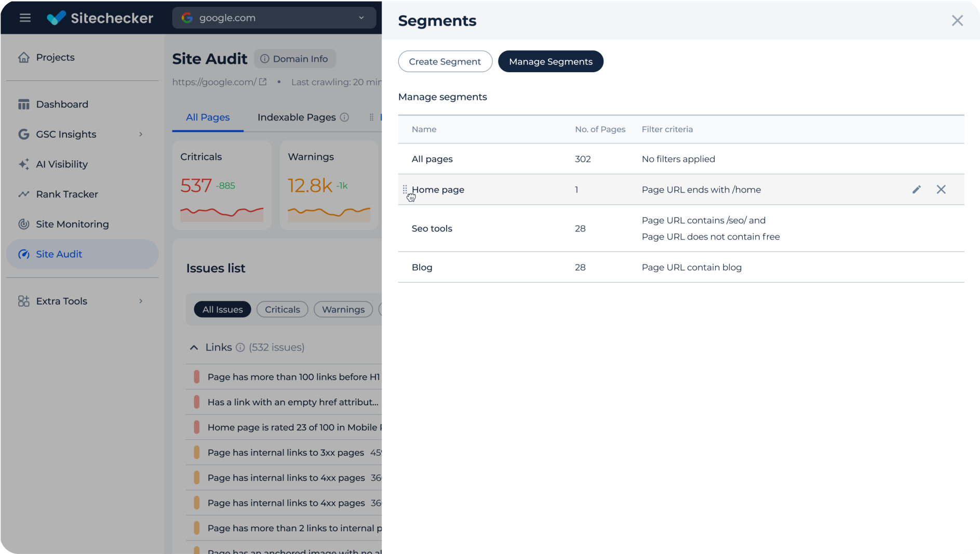Click the drag handle beside Home page
Image resolution: width=980 pixels, height=554 pixels.
pos(405,189)
